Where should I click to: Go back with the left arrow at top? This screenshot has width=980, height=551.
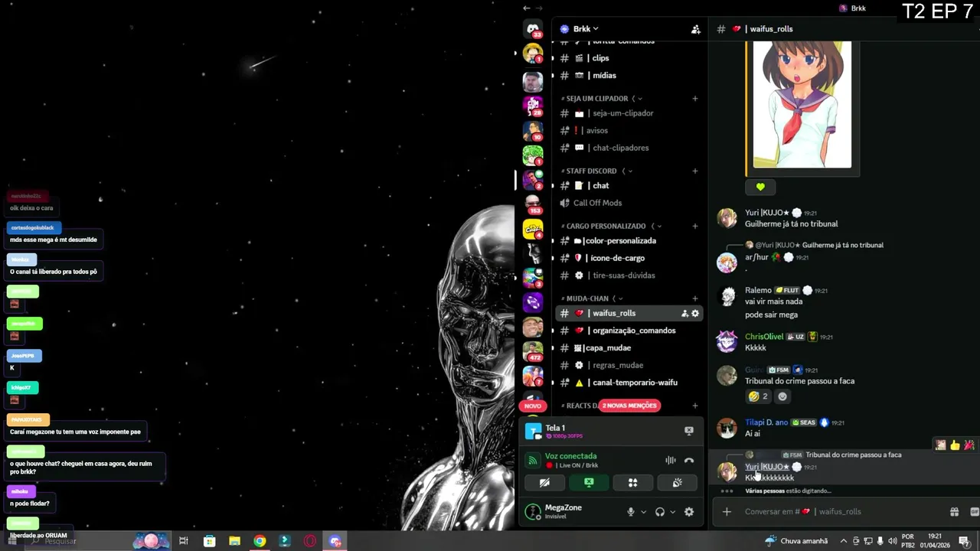(526, 8)
